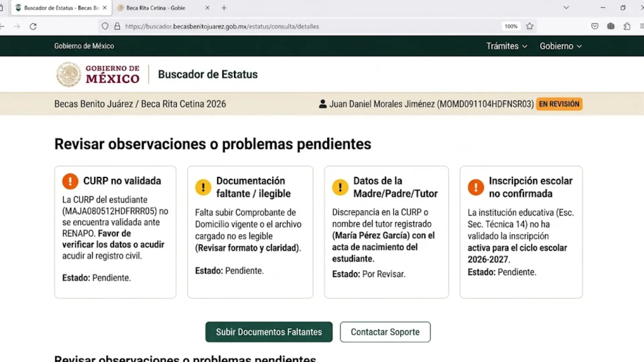Click the 2026-2027 school cycle text
644x362 pixels.
tap(488, 259)
